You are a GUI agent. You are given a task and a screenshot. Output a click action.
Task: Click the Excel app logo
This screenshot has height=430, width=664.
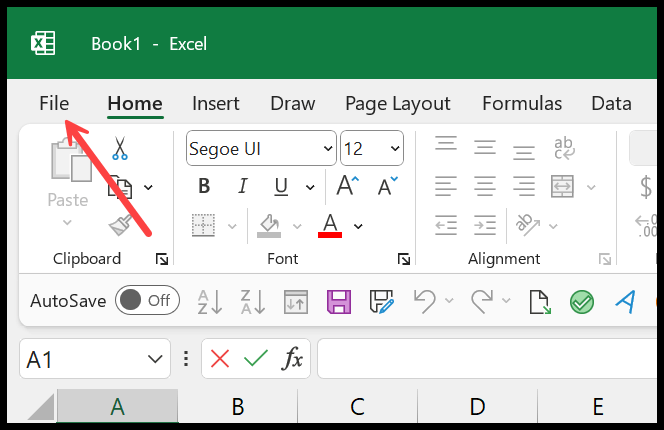point(43,43)
